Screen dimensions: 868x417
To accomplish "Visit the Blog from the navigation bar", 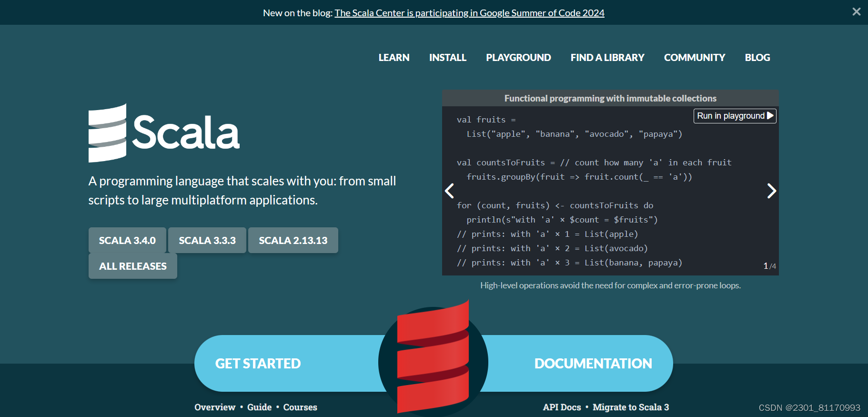I will (757, 58).
